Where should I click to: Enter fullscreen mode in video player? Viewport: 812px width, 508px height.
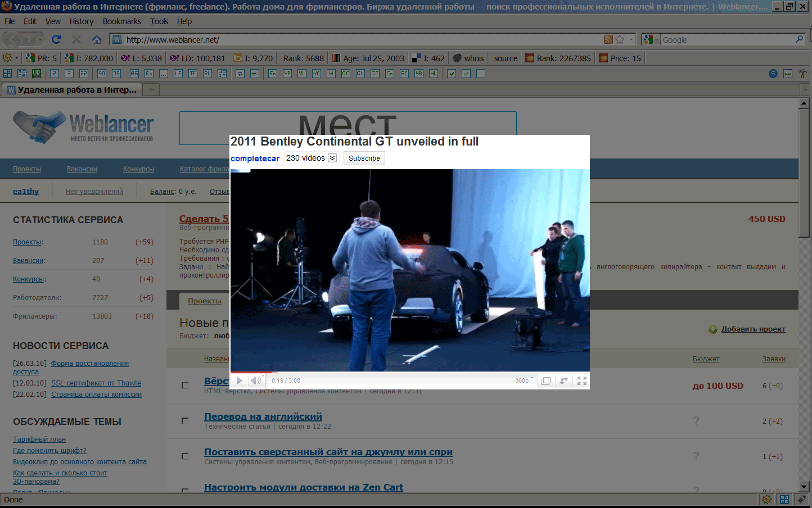tap(582, 380)
